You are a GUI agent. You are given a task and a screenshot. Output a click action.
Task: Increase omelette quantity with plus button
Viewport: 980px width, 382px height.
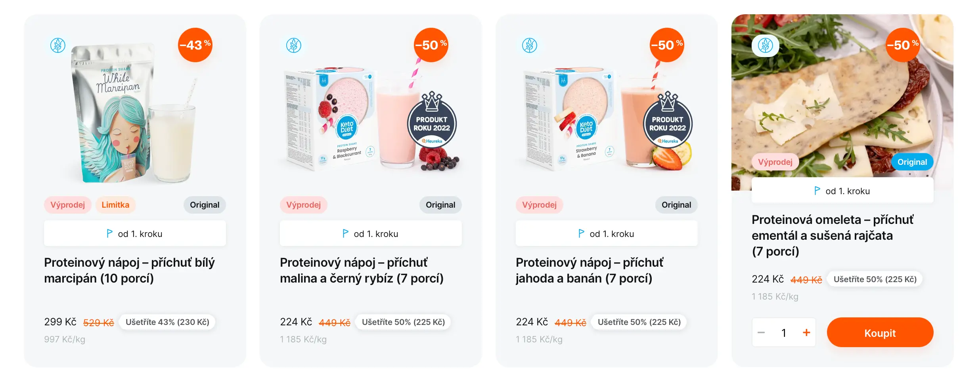(x=806, y=333)
